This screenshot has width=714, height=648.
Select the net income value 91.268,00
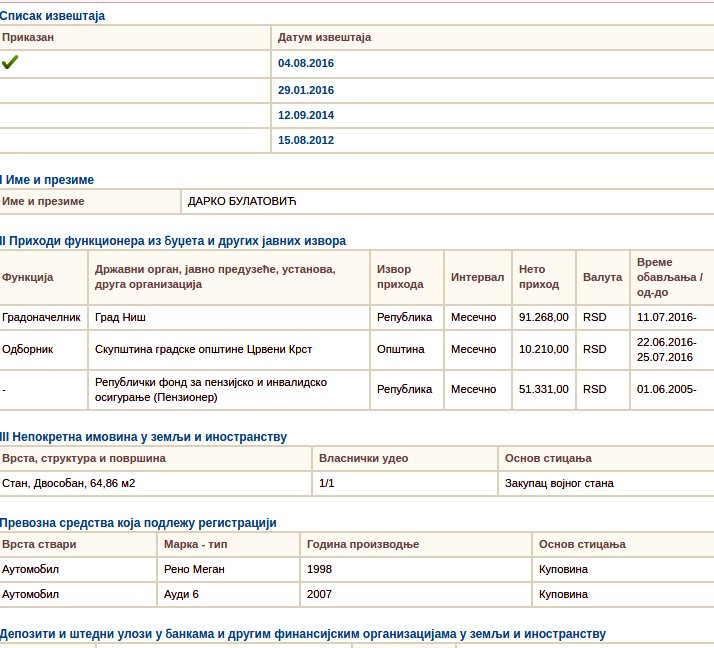544,317
